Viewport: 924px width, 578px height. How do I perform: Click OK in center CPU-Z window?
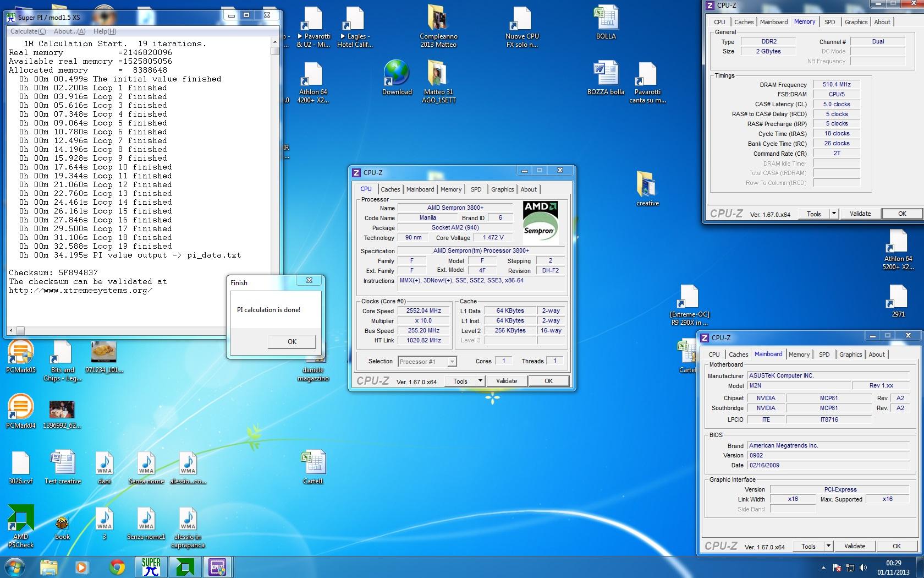[548, 381]
